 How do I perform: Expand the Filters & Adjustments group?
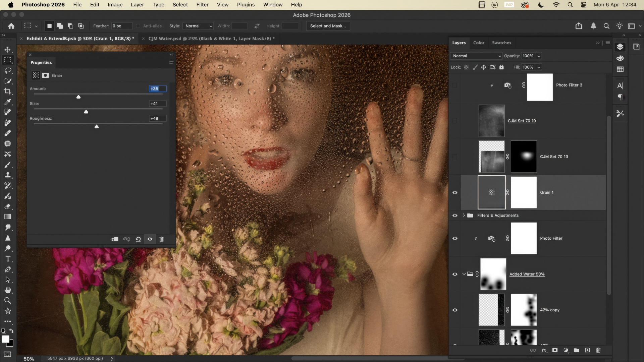point(464,216)
